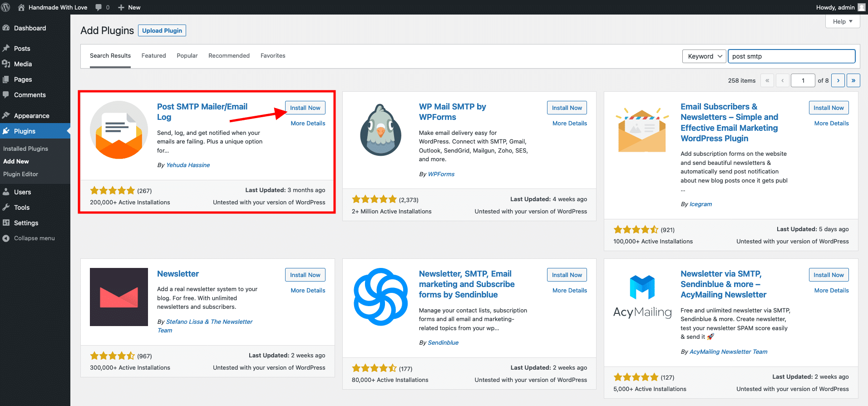This screenshot has width=868, height=406.
Task: Click the Sendinblue blue swirl logo
Action: pyautogui.click(x=381, y=297)
